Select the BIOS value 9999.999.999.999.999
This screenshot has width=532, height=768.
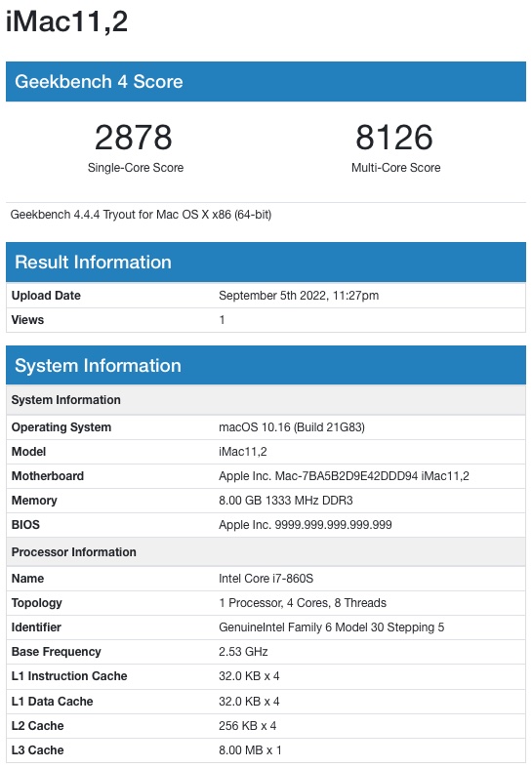[306, 525]
